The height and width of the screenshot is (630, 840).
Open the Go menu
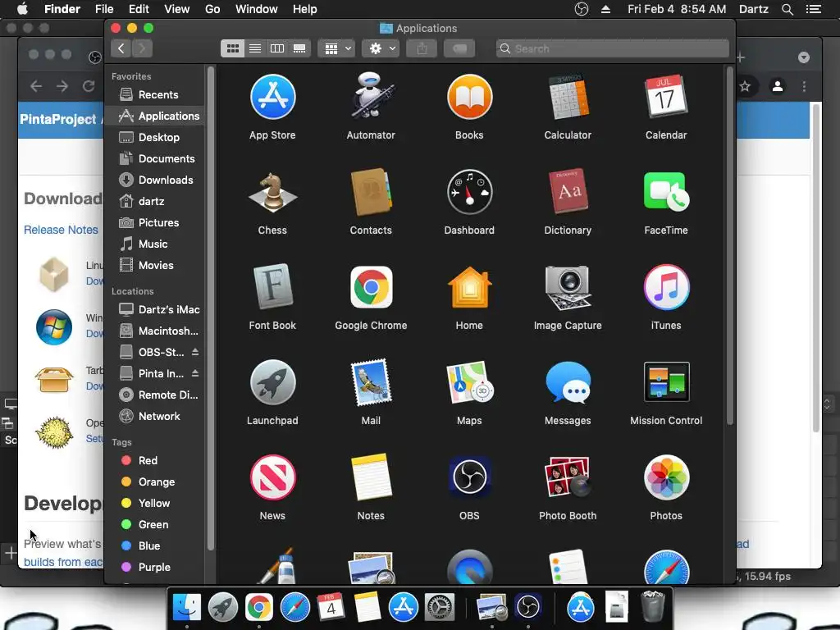click(212, 9)
